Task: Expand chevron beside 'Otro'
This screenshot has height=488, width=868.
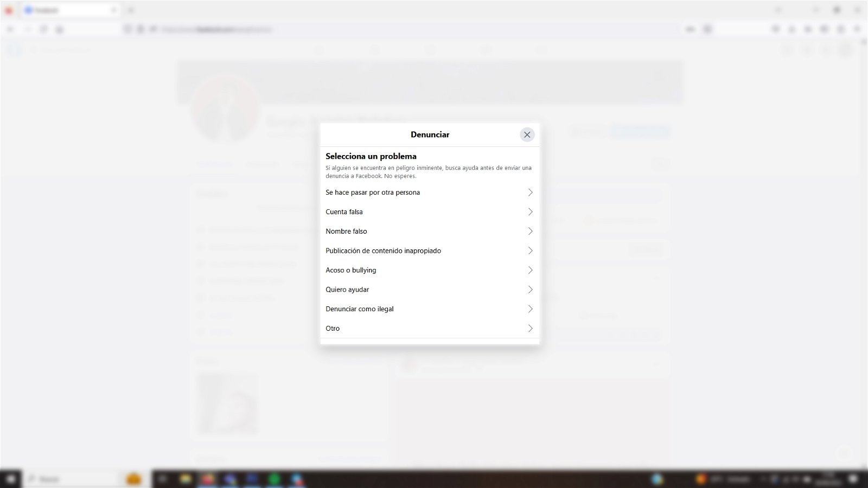Action: (530, 329)
